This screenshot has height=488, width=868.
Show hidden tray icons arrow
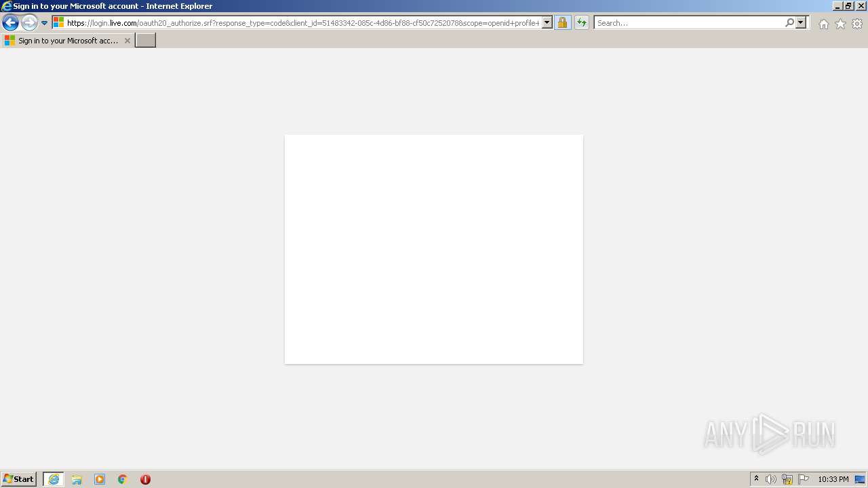click(757, 479)
